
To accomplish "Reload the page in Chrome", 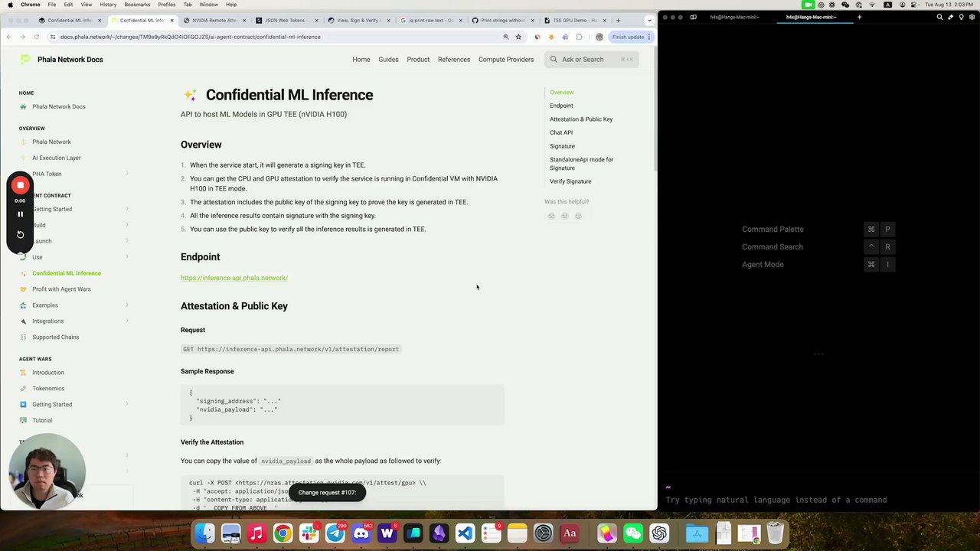I will 37,37.
